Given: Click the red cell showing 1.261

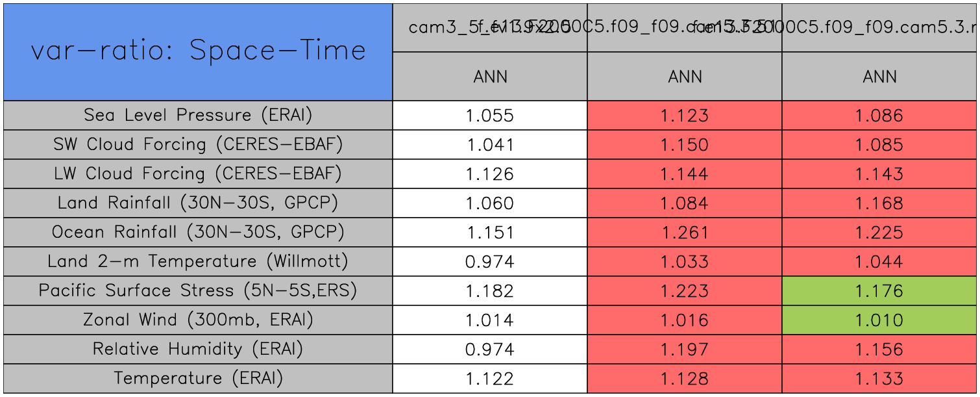Looking at the screenshot, I should [x=685, y=233].
